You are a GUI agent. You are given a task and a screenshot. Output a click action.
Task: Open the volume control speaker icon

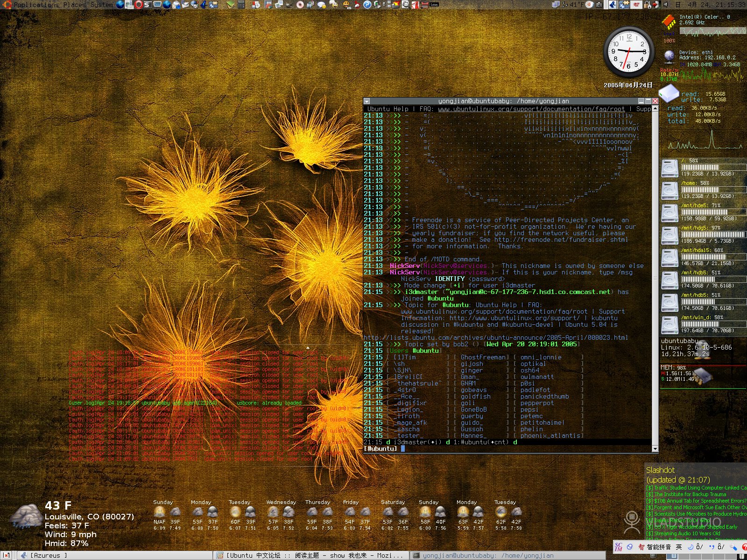click(665, 5)
